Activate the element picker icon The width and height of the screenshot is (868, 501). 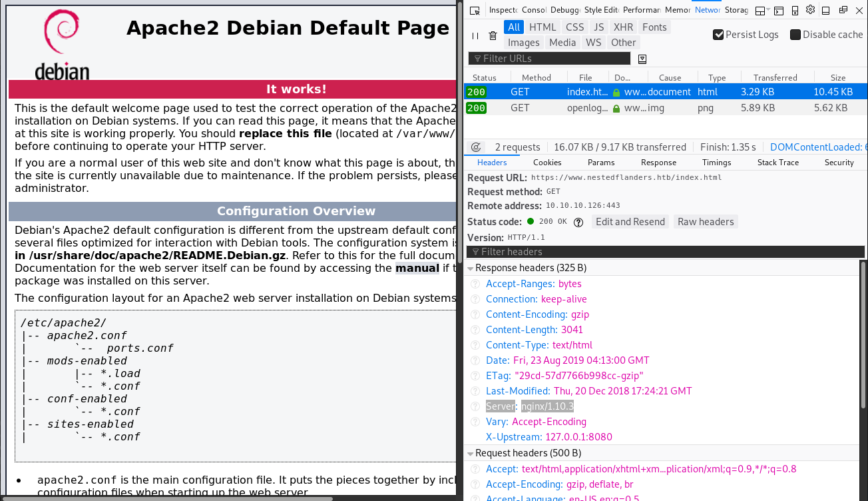point(475,10)
